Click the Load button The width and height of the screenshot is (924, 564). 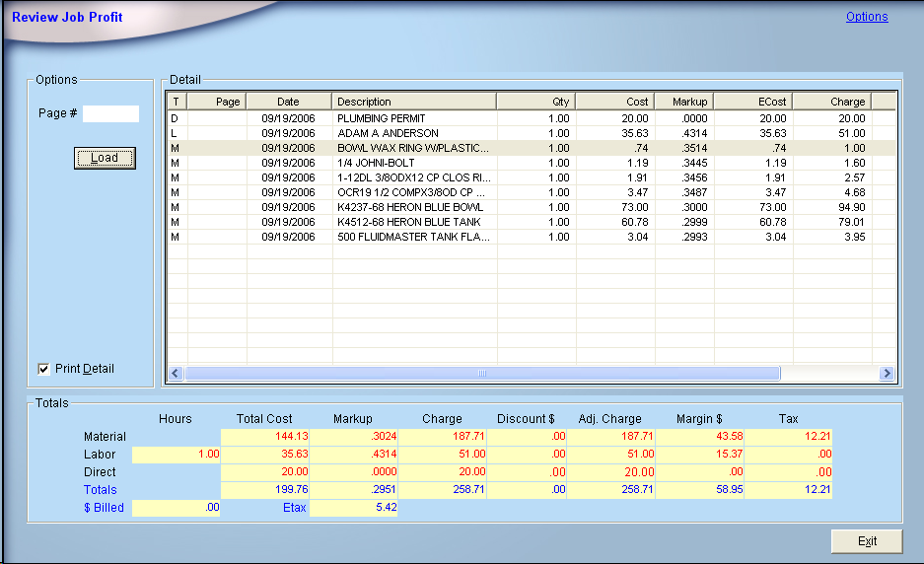[x=105, y=158]
